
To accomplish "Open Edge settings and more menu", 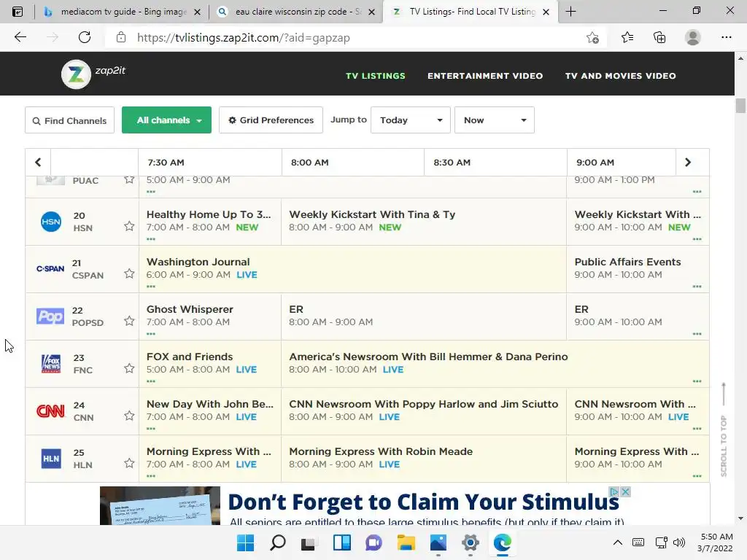I will click(x=726, y=37).
